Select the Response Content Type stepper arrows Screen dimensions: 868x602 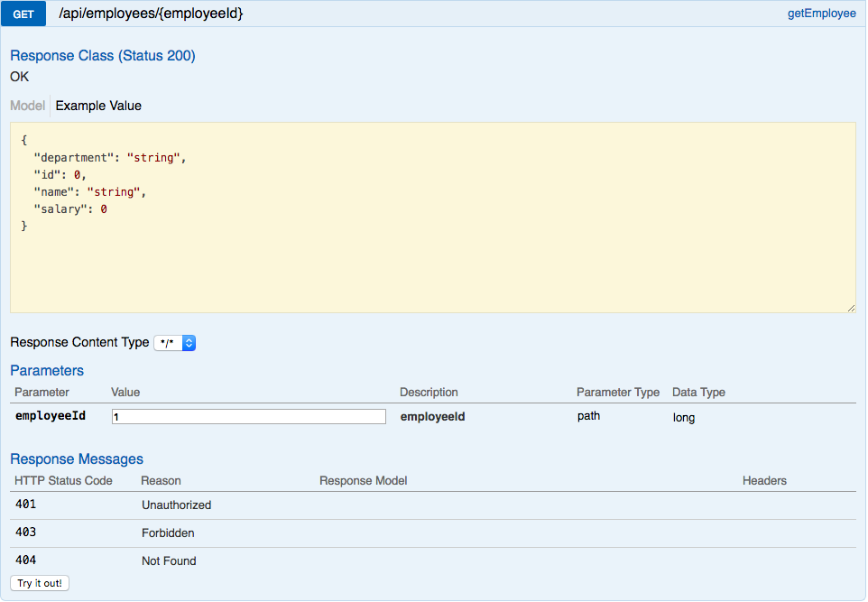click(189, 343)
